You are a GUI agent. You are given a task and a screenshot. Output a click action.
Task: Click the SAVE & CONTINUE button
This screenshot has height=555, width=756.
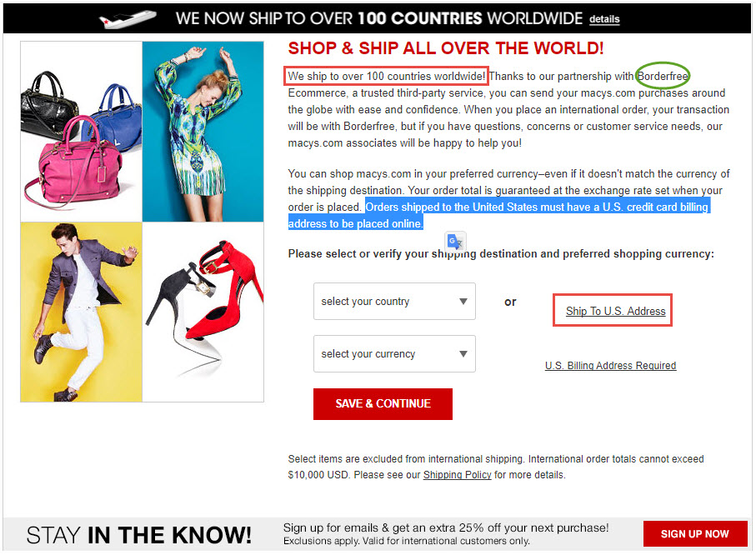click(383, 404)
